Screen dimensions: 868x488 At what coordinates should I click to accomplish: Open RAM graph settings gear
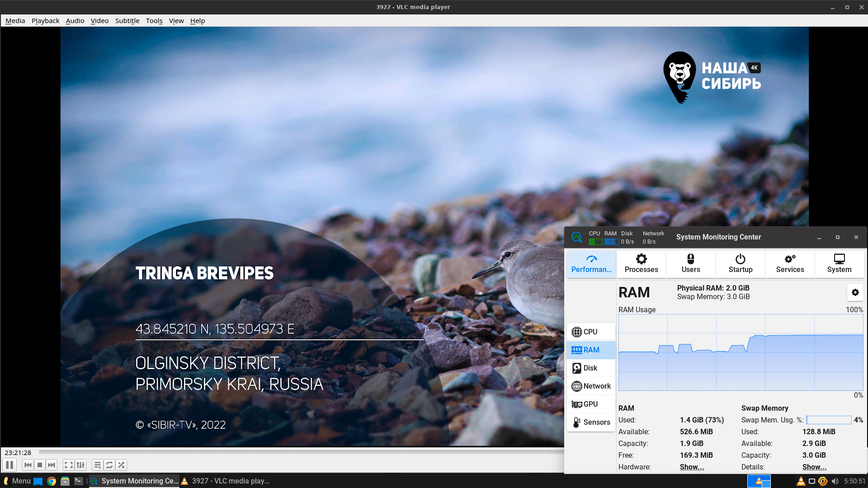pyautogui.click(x=855, y=293)
